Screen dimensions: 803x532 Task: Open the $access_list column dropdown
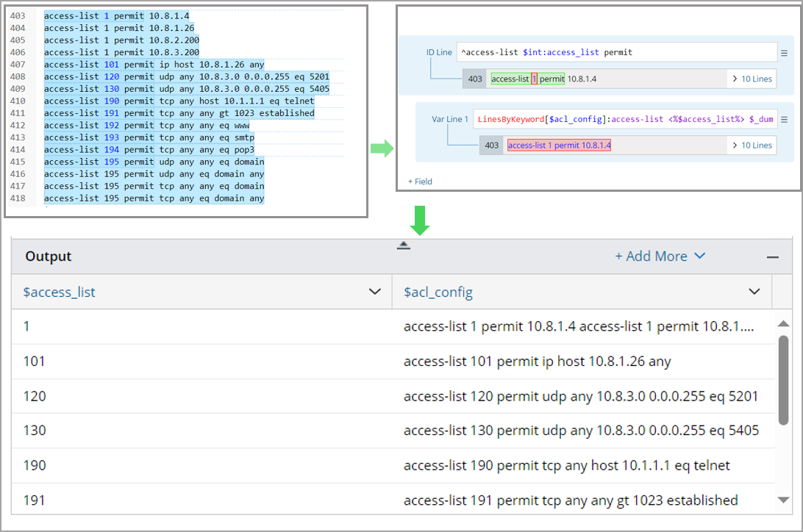(x=375, y=292)
